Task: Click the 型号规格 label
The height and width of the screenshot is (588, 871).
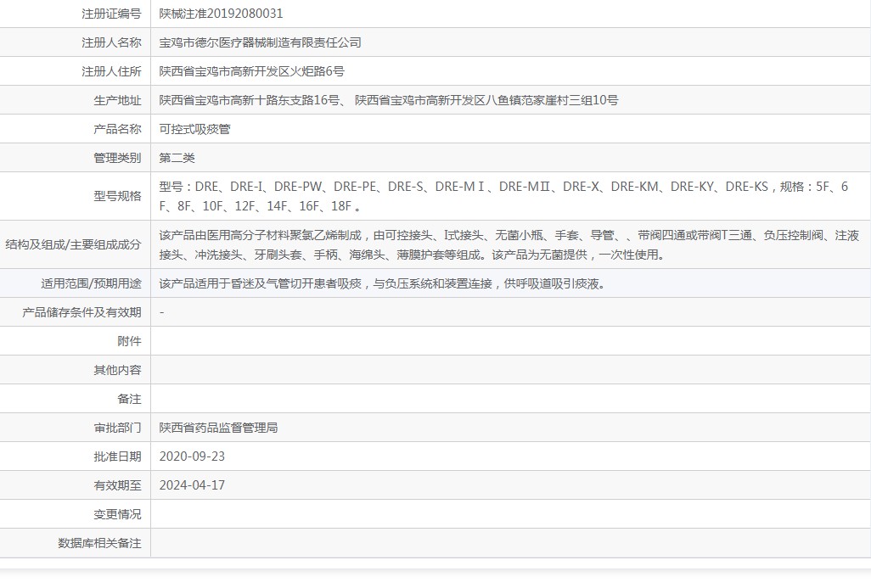Action: pyautogui.click(x=117, y=196)
